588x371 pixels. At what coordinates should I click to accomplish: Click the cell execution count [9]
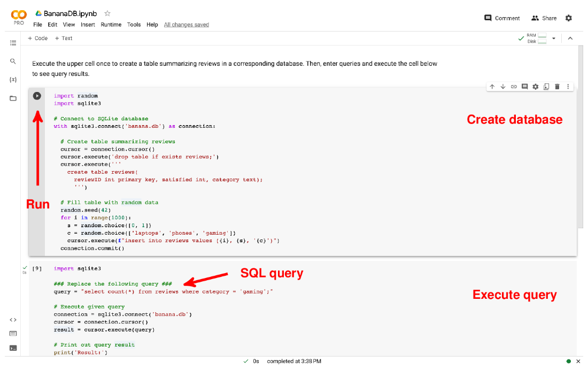[x=37, y=268]
